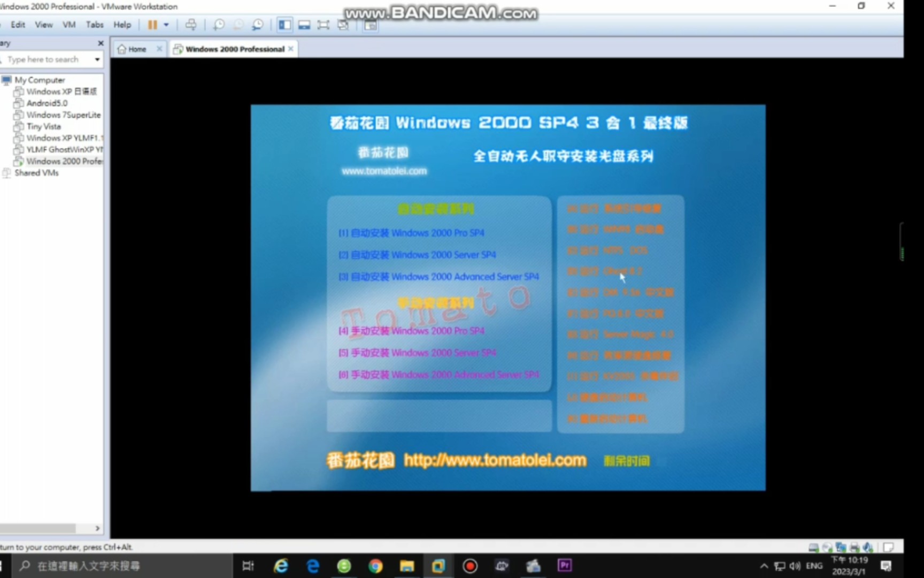Choose option 6 manual install Advanced Server SP4
924x578 pixels.
438,375
